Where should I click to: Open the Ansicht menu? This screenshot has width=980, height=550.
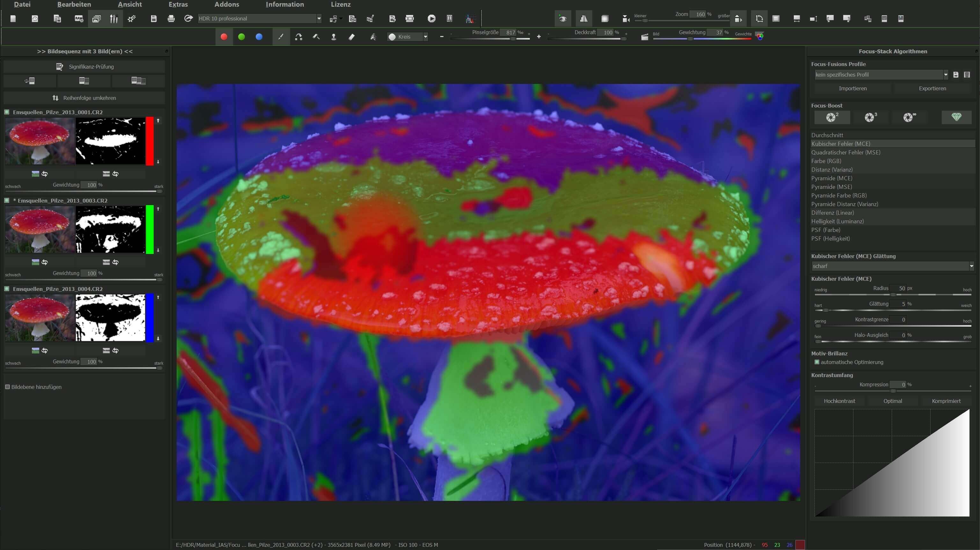[x=130, y=4]
